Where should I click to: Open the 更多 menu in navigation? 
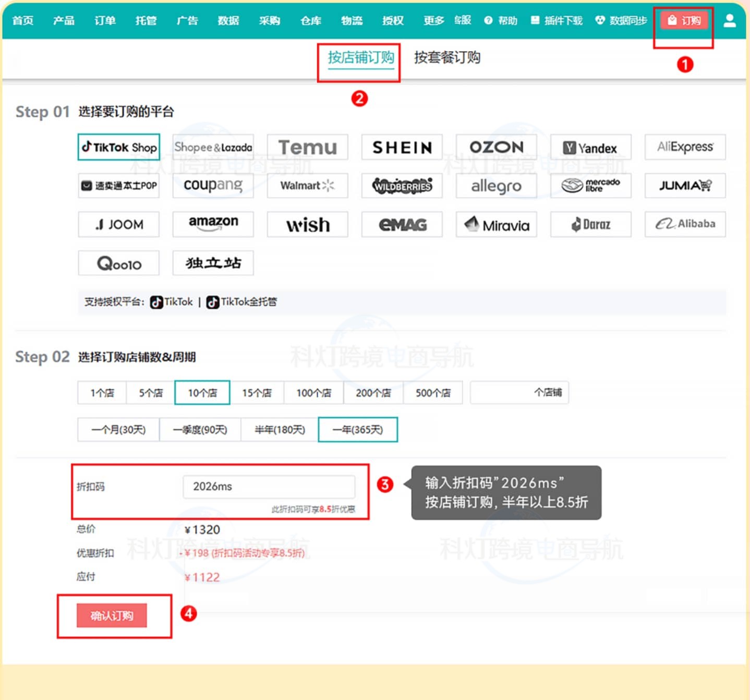point(433,20)
